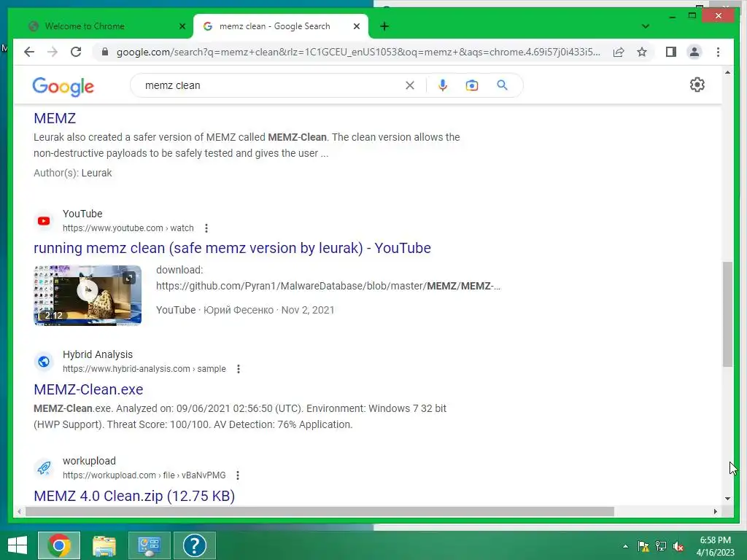Go to Google logo homepage

click(x=63, y=87)
